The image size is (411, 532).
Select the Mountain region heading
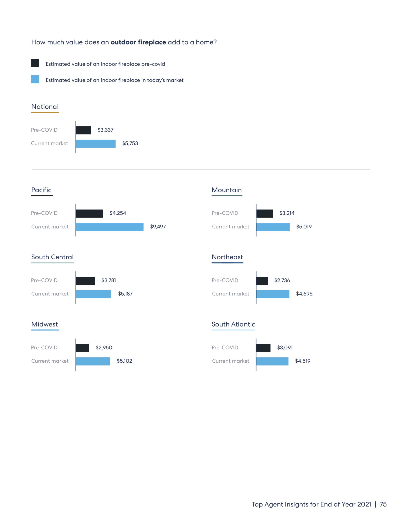[226, 190]
